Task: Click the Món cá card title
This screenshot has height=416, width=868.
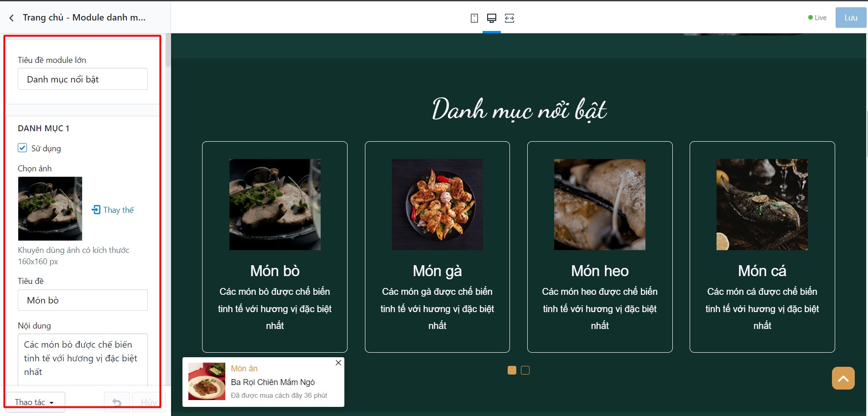Action: tap(762, 271)
